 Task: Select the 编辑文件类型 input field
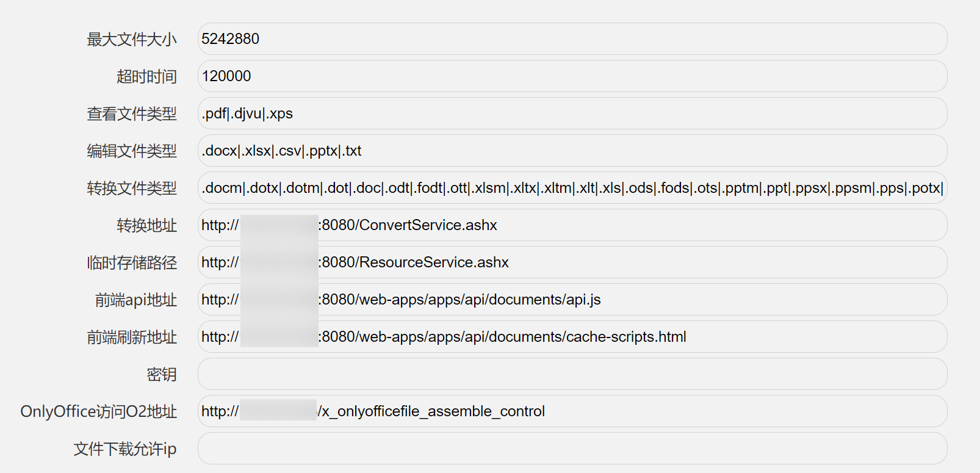pyautogui.click(x=572, y=151)
